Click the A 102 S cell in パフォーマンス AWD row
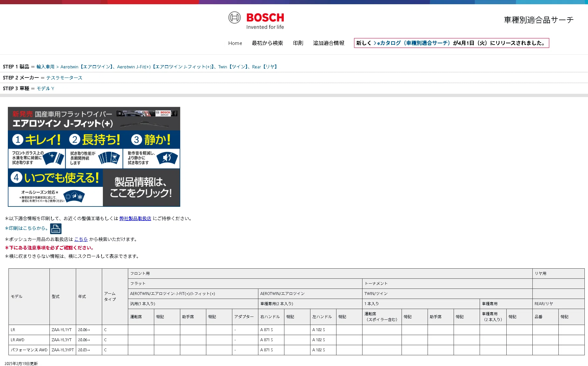The width and height of the screenshot is (588, 366). coord(323,350)
